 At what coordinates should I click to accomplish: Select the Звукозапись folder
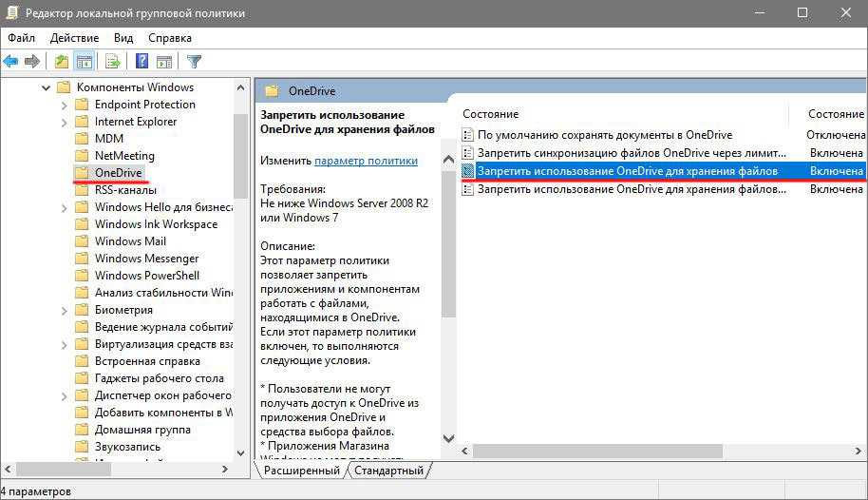(127, 446)
